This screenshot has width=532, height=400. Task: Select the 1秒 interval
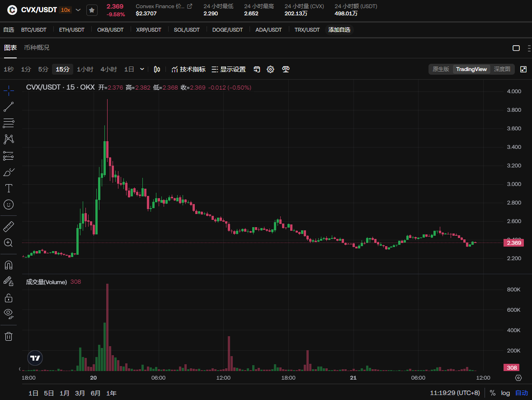(x=9, y=69)
